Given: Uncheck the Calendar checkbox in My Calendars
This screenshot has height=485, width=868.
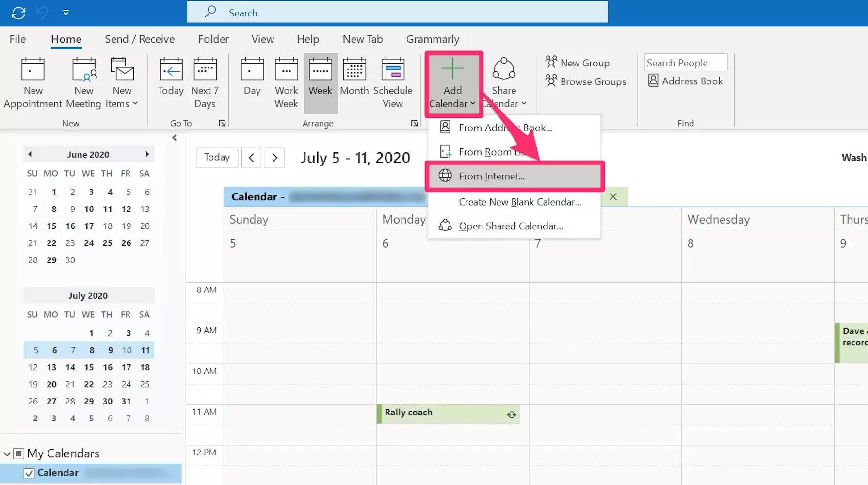Looking at the screenshot, I should click(29, 473).
